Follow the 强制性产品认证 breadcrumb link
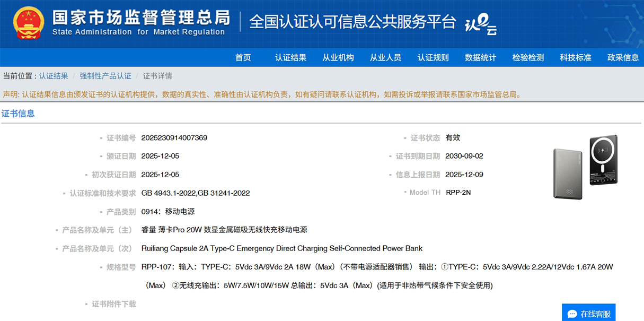644x321 pixels. tap(105, 76)
